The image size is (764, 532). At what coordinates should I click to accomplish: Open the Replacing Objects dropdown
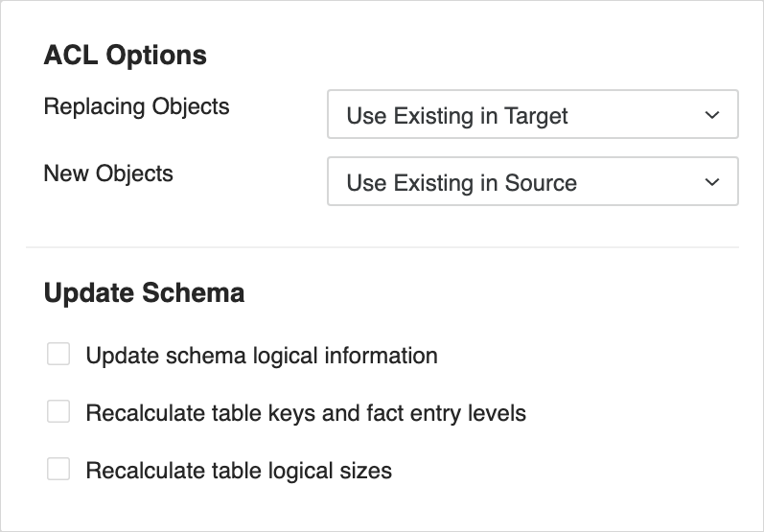click(x=532, y=115)
